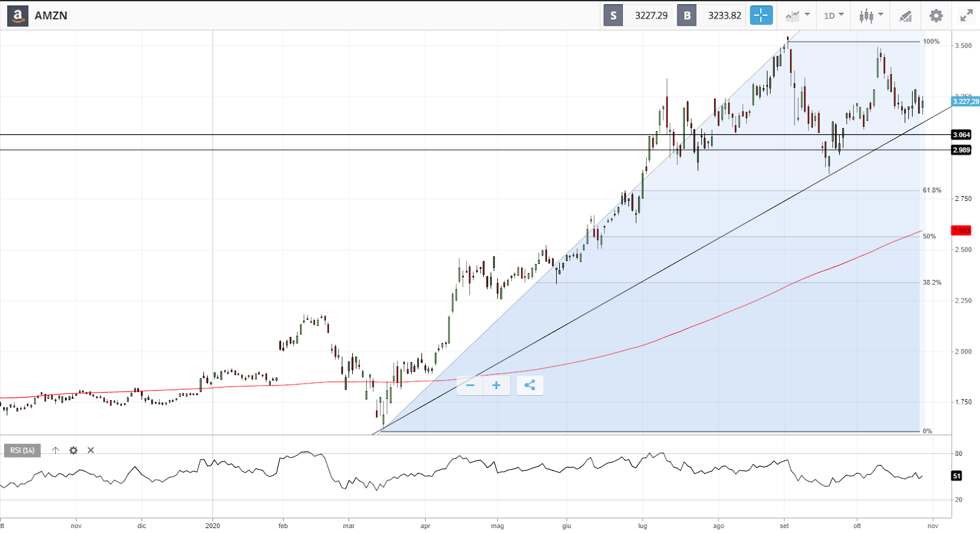This screenshot has width=980, height=533.
Task: Open the 1D timeframe dropdown
Action: [x=834, y=15]
